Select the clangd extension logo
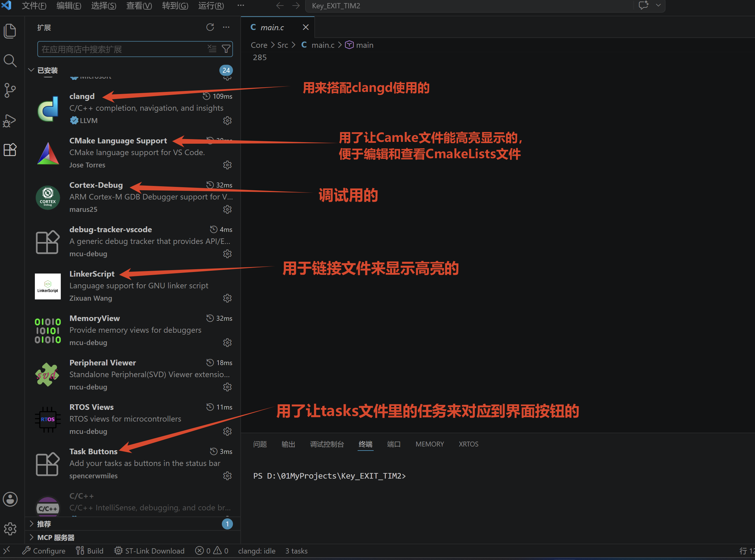 click(48, 109)
